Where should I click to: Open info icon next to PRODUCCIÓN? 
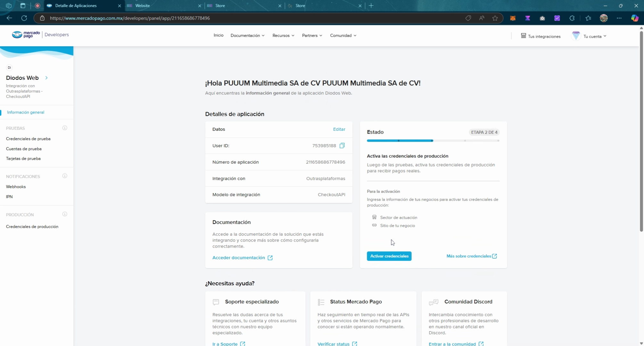coord(65,214)
